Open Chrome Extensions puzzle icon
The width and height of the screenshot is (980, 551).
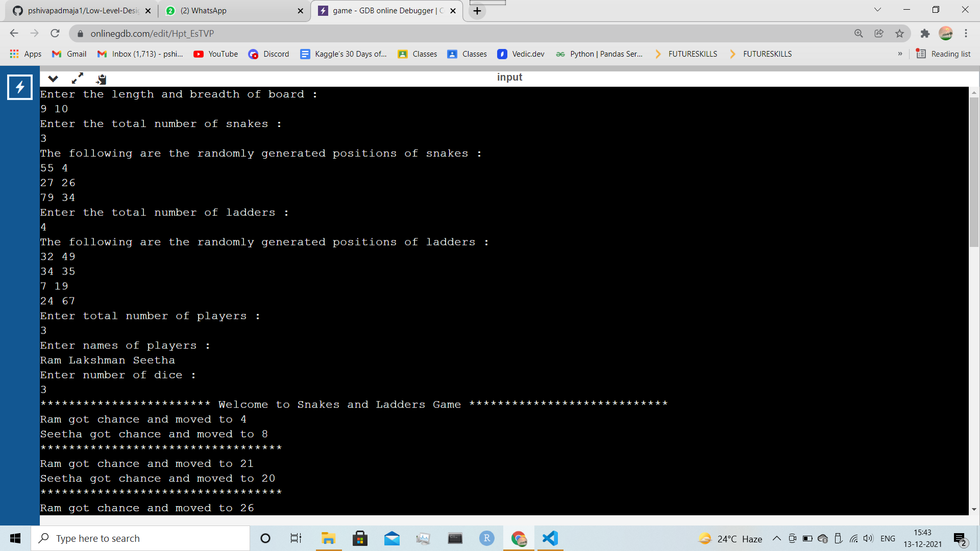[925, 34]
